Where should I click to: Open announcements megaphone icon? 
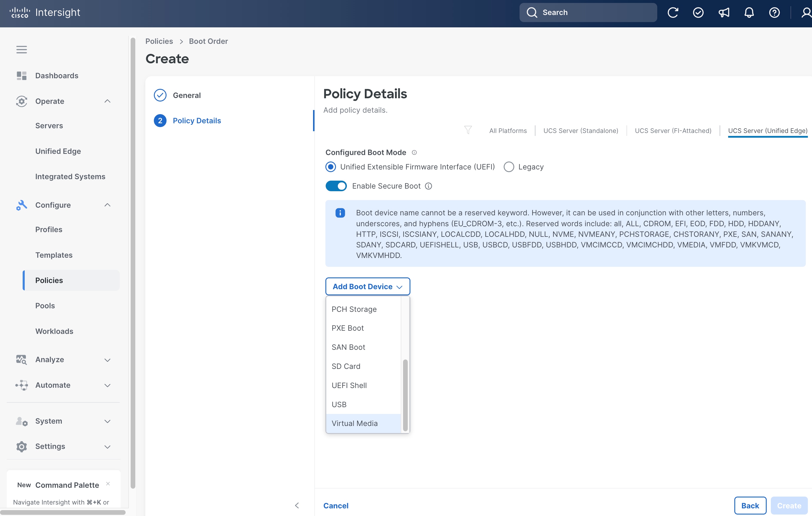(x=723, y=12)
